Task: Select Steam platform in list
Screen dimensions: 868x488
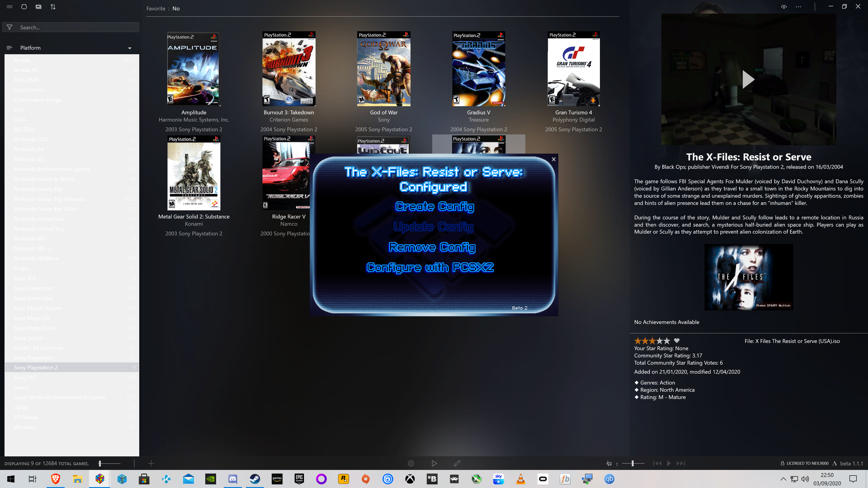Action: click(x=72, y=387)
